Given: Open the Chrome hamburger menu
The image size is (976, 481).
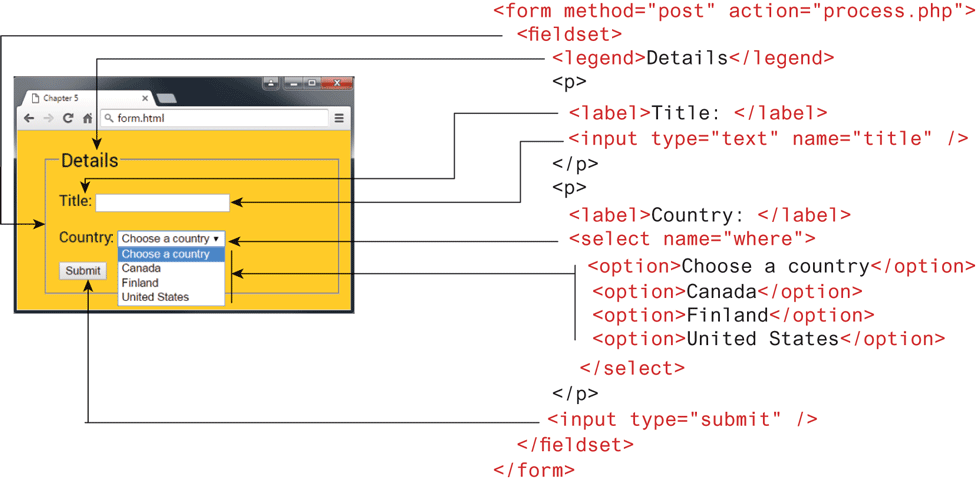Looking at the screenshot, I should pos(340,118).
